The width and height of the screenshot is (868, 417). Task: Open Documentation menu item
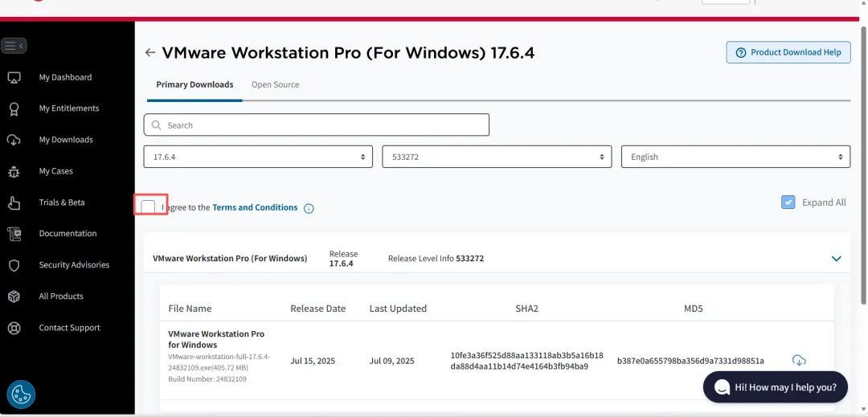pyautogui.click(x=68, y=233)
